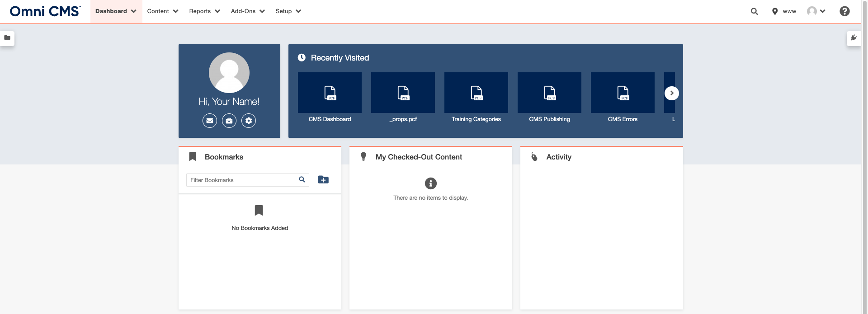Click the Activity panel heading
The height and width of the screenshot is (314, 868).
pyautogui.click(x=559, y=157)
